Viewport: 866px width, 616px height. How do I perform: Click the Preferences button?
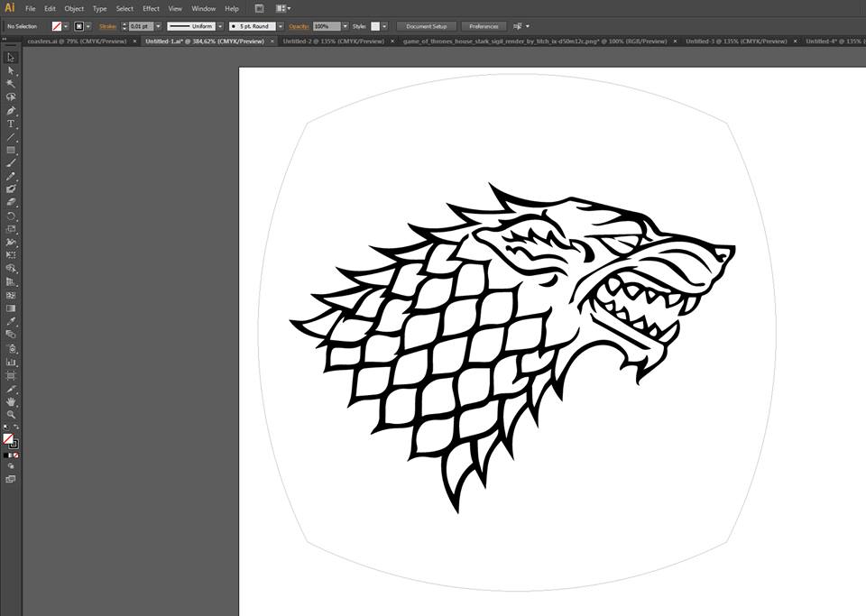click(x=484, y=26)
